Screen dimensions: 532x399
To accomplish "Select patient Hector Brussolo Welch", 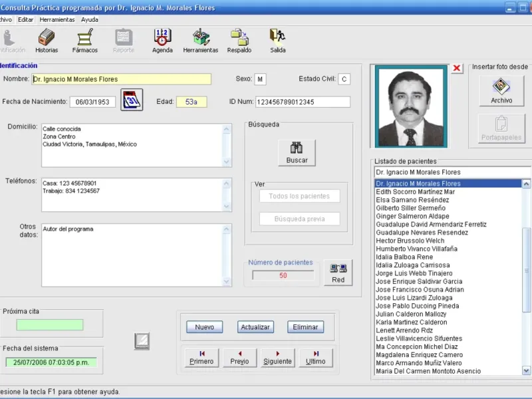I will point(410,241).
